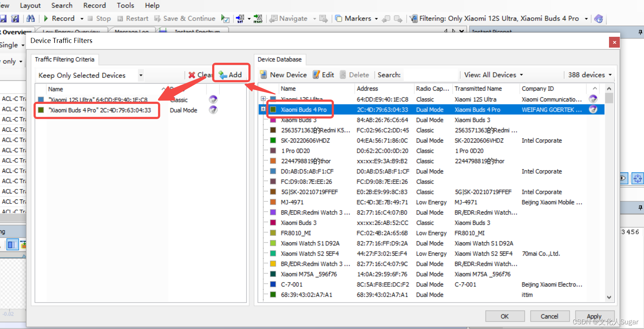The height and width of the screenshot is (329, 644).
Task: Click the green swatch of Xiaomi Buds 4 Pro filter entry
Action: click(41, 110)
